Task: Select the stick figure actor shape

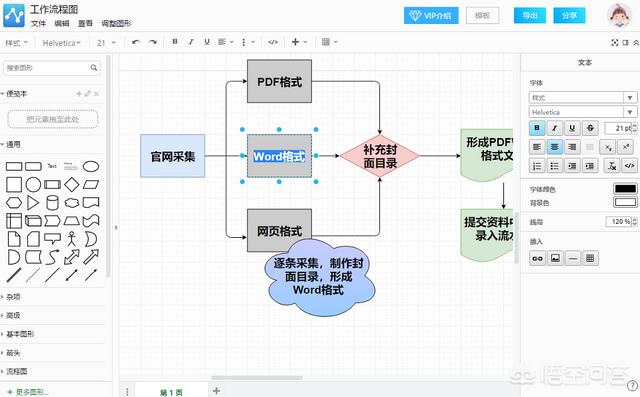Action: tap(72, 238)
